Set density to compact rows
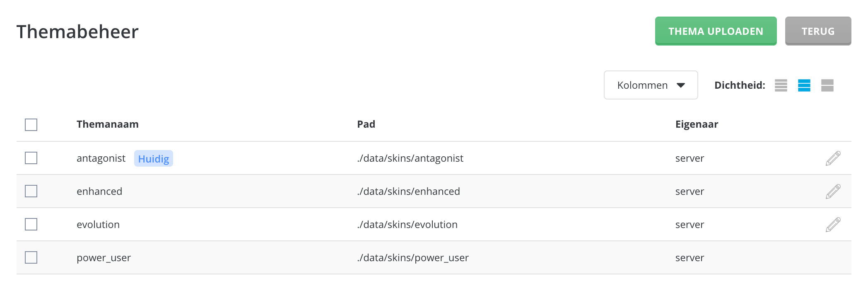 [781, 85]
